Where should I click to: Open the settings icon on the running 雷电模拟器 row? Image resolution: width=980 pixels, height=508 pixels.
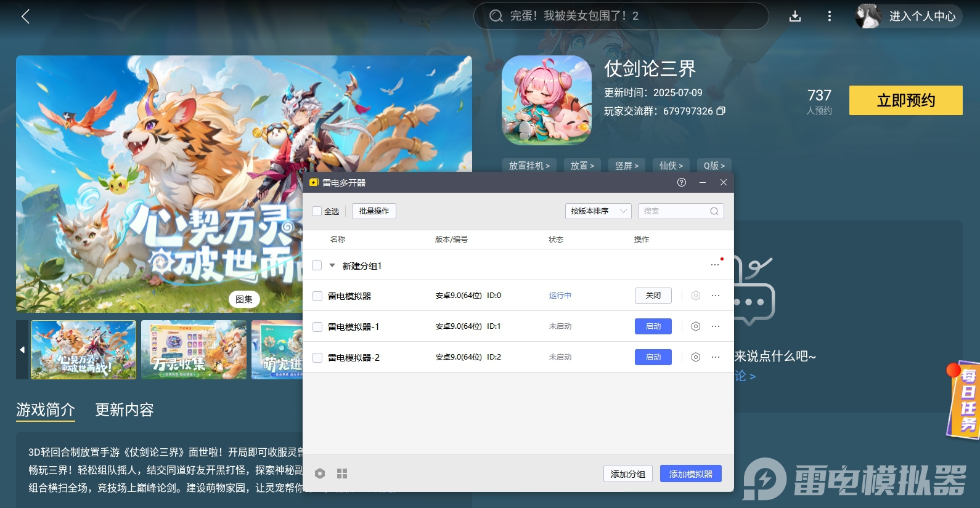point(696,296)
